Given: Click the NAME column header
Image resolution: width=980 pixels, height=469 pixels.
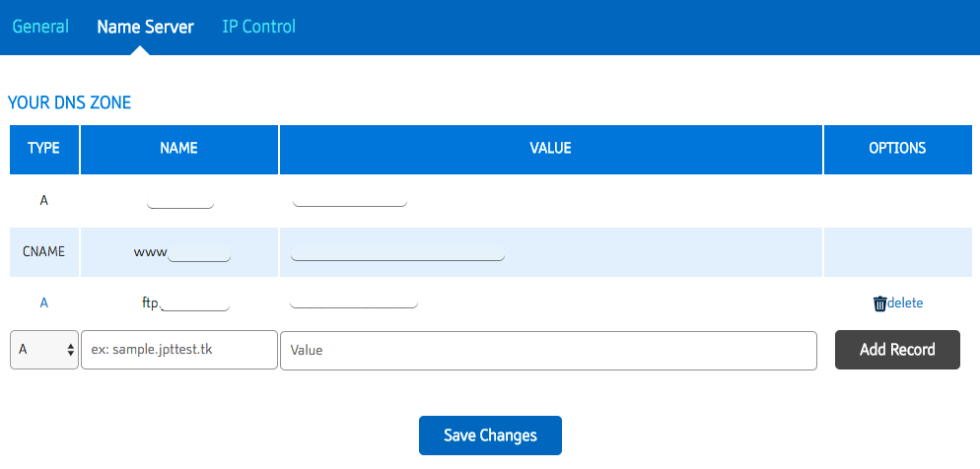Looking at the screenshot, I should (x=178, y=149).
